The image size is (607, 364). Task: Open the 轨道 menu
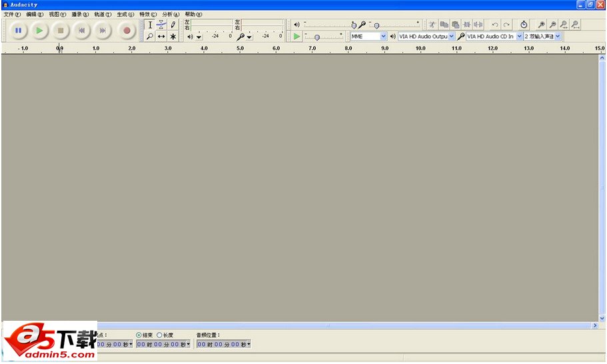click(x=103, y=15)
